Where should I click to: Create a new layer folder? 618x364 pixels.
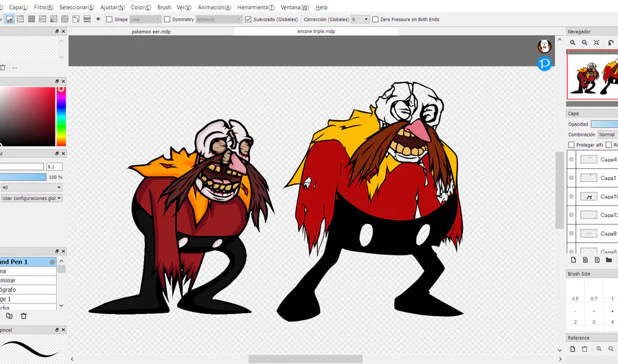[x=609, y=260]
